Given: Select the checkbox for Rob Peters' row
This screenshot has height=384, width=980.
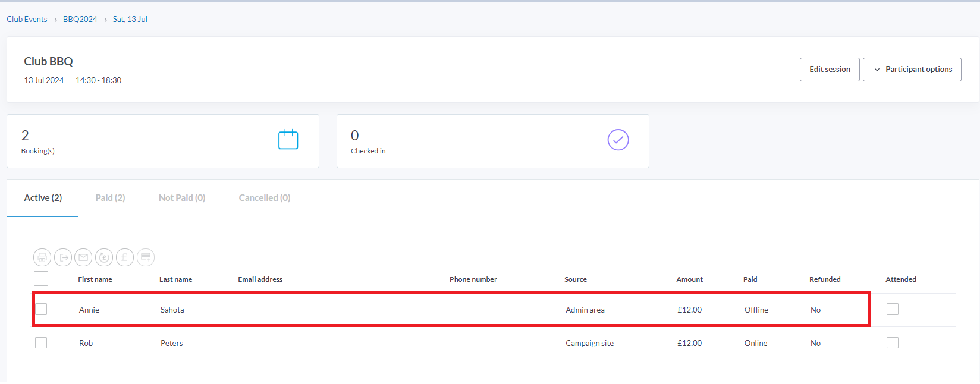Looking at the screenshot, I should pos(41,343).
